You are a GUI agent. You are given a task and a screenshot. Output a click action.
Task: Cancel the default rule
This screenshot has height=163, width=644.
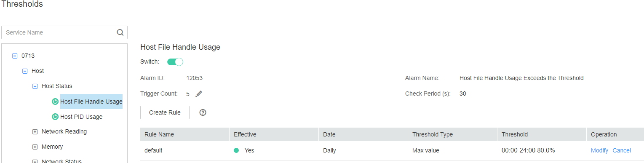tap(622, 150)
